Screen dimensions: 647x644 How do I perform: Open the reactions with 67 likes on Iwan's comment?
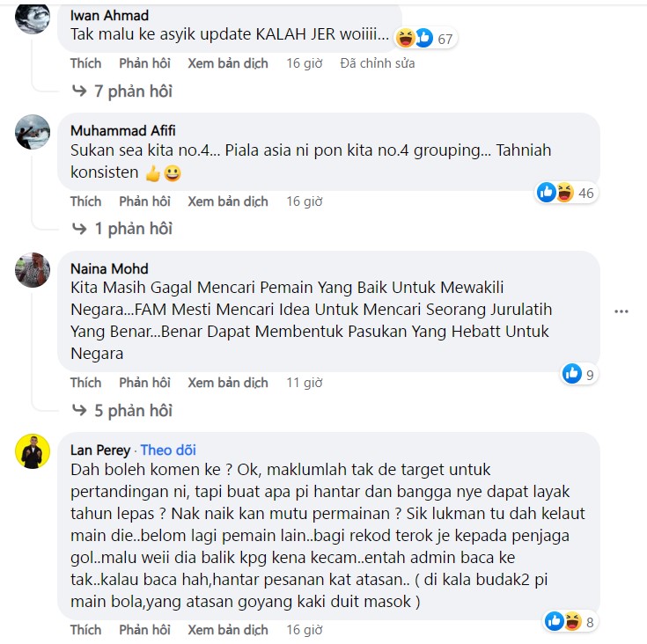click(x=425, y=39)
